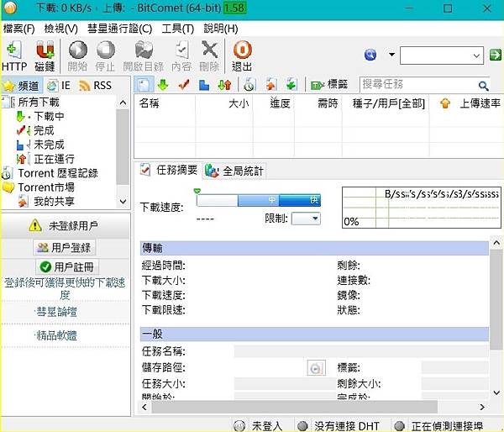Click the blue search globe icon

(x=370, y=55)
